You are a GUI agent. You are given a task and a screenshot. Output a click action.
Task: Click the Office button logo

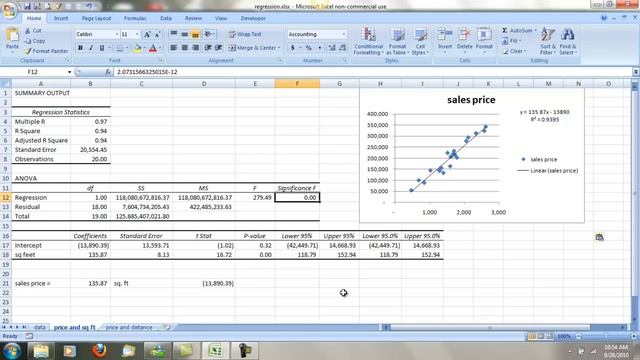click(x=9, y=10)
